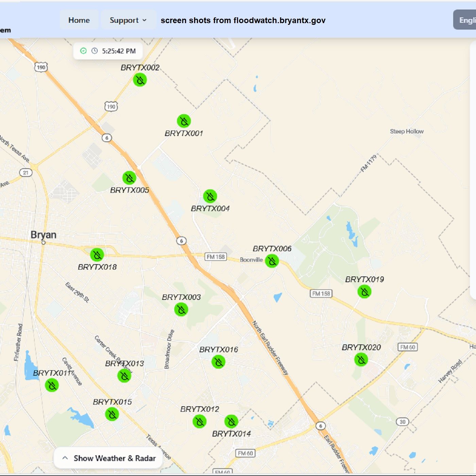Open the English language selector
Viewport: 476px width, 476px height.
(466, 20)
